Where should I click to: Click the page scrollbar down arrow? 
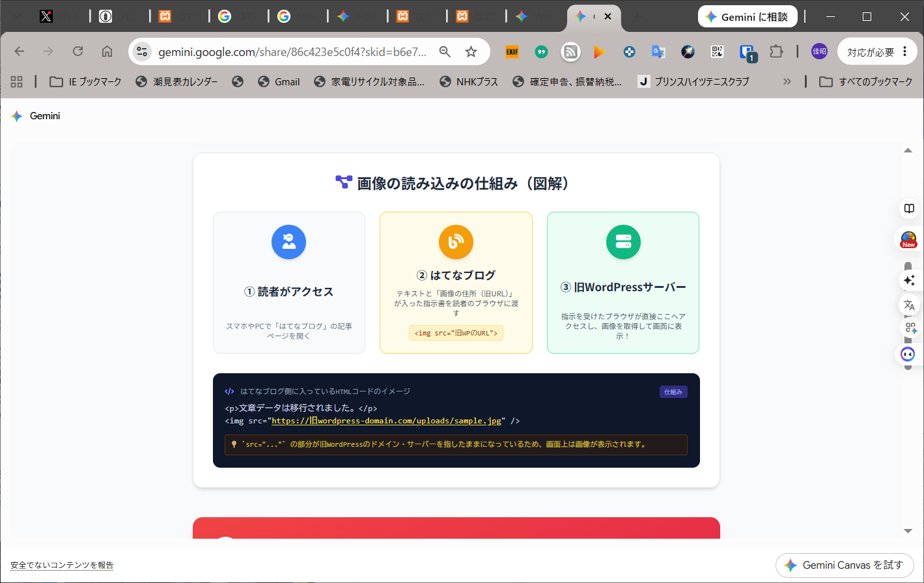pyautogui.click(x=908, y=531)
